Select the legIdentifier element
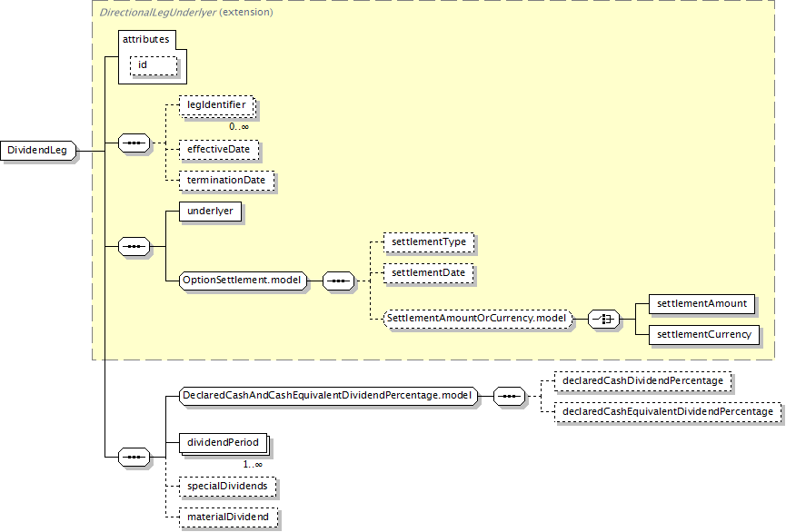Viewport: 786px width, 532px height. (x=216, y=105)
